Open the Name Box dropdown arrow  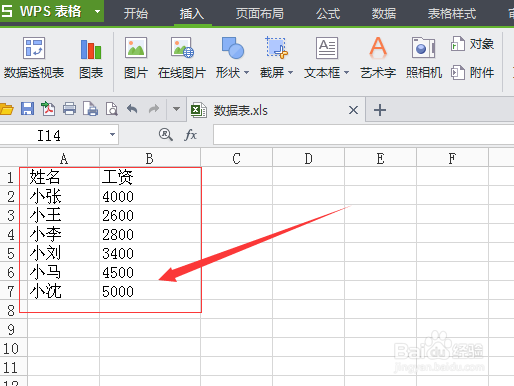click(112, 135)
